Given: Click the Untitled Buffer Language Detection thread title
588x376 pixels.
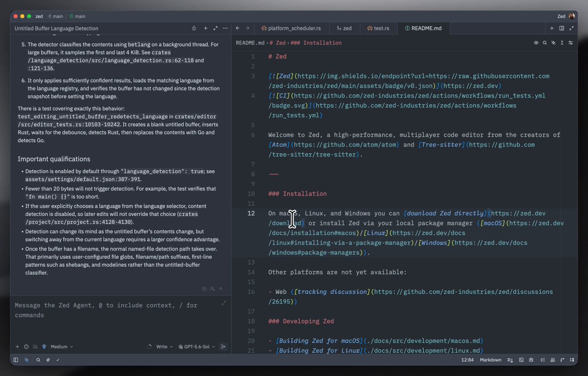Looking at the screenshot, I should 56,28.
